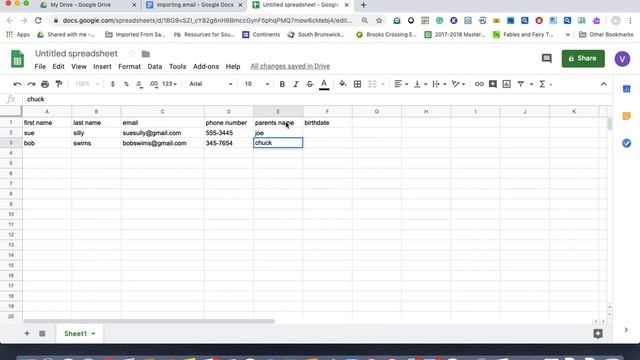The height and width of the screenshot is (360, 640).
Task: Decrease decimal places icon
Action: tap(140, 84)
